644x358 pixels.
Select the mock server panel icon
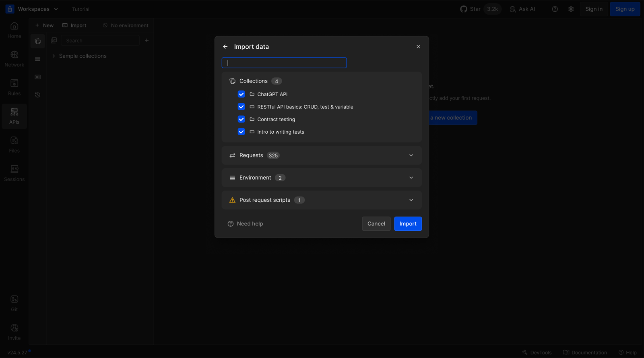coord(37,77)
